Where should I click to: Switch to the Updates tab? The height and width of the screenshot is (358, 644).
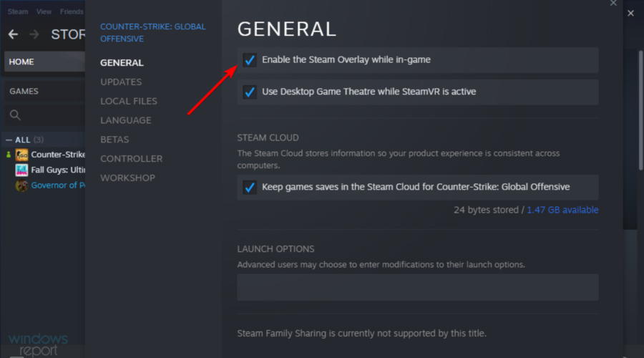tap(121, 82)
